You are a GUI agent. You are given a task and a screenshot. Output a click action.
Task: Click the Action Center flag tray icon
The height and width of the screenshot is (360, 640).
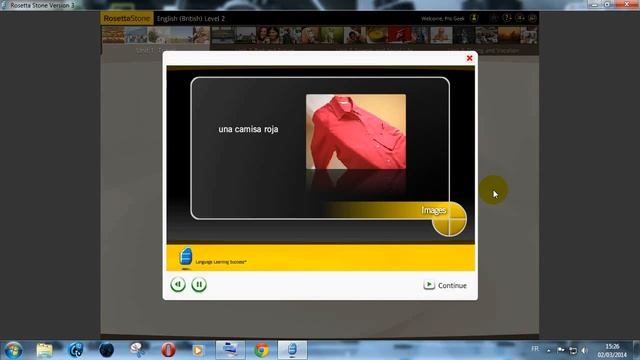(x=561, y=350)
